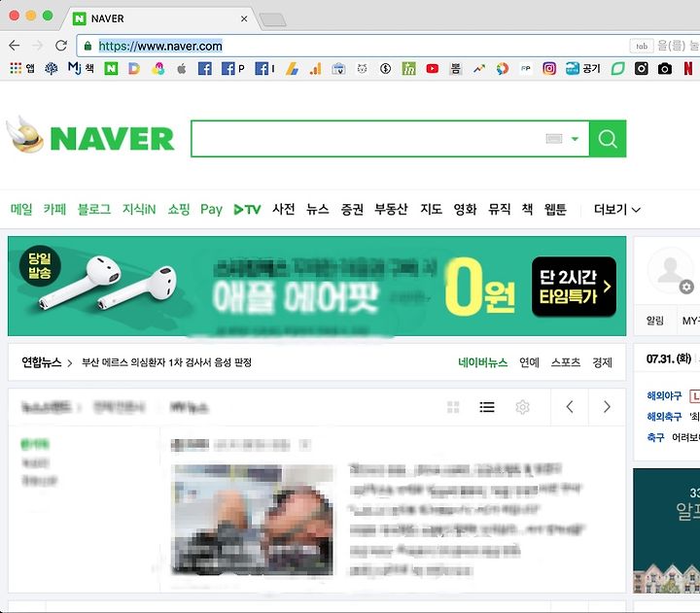Click the 연합뉴스 chevron arrow
This screenshot has height=613, width=700.
pyautogui.click(x=70, y=362)
